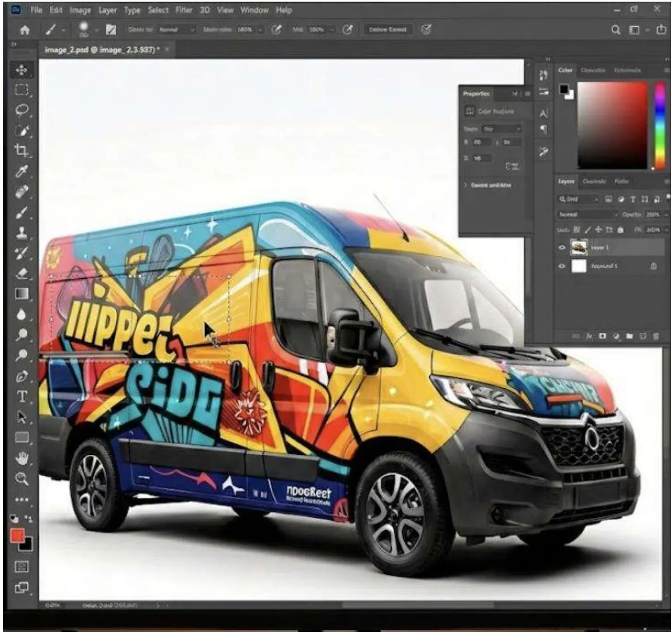
Task: Toggle lock transparent pixels icon
Action: click(x=578, y=230)
